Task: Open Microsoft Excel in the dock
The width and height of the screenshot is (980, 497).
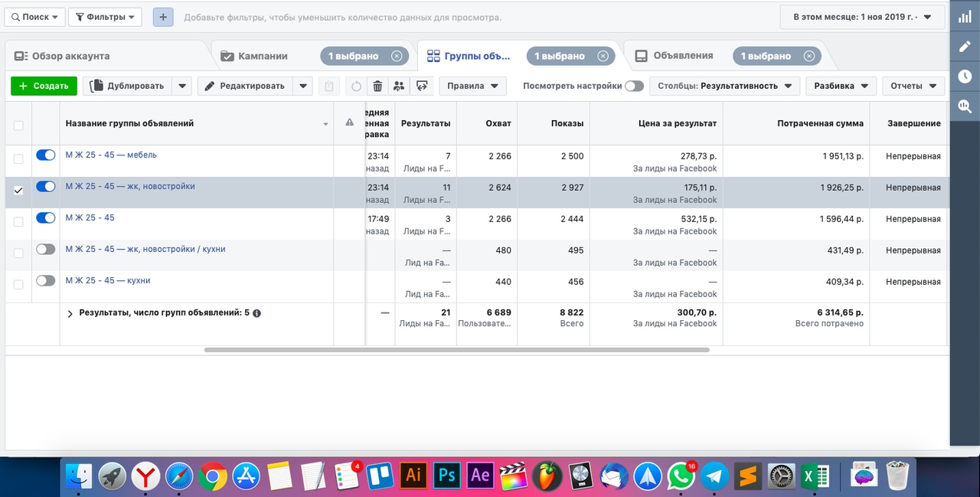Action: point(815,476)
